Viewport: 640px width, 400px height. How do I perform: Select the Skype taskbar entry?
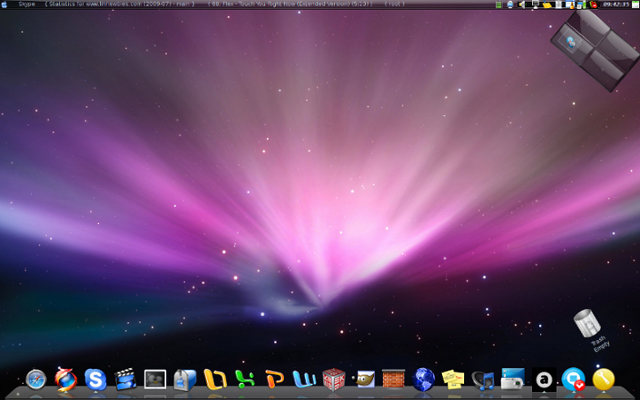(x=27, y=4)
